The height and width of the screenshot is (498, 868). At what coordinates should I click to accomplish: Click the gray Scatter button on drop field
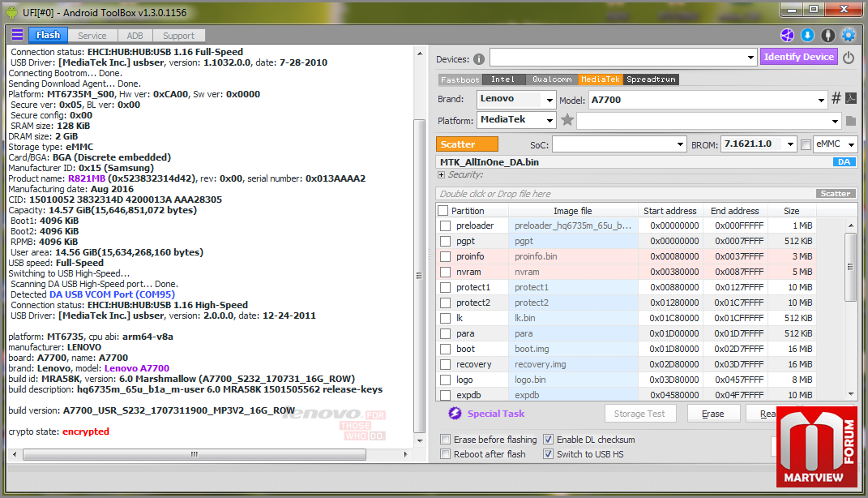(836, 193)
